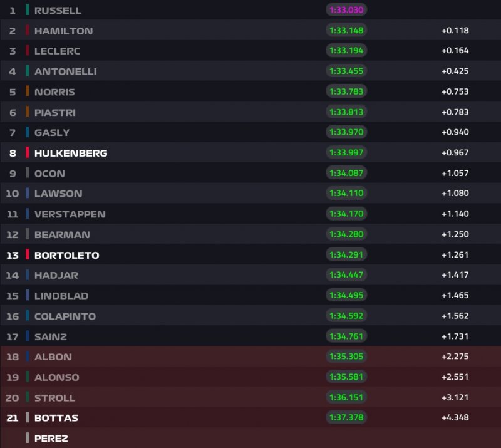This screenshot has width=501, height=448.
Task: Click Leclerc's red team color bar
Action: [28, 51]
